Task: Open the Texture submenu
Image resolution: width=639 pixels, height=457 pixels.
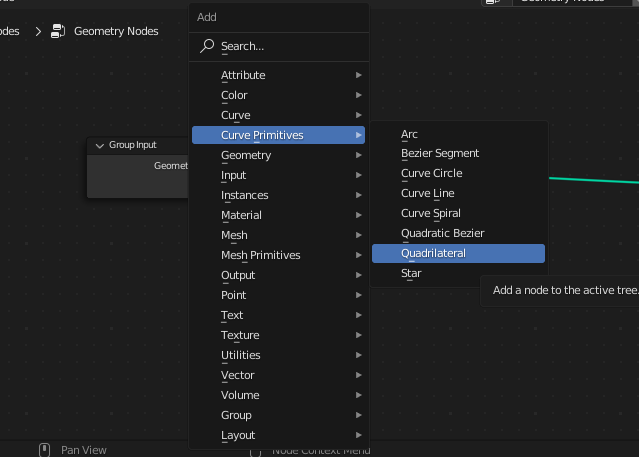Action: coord(279,335)
